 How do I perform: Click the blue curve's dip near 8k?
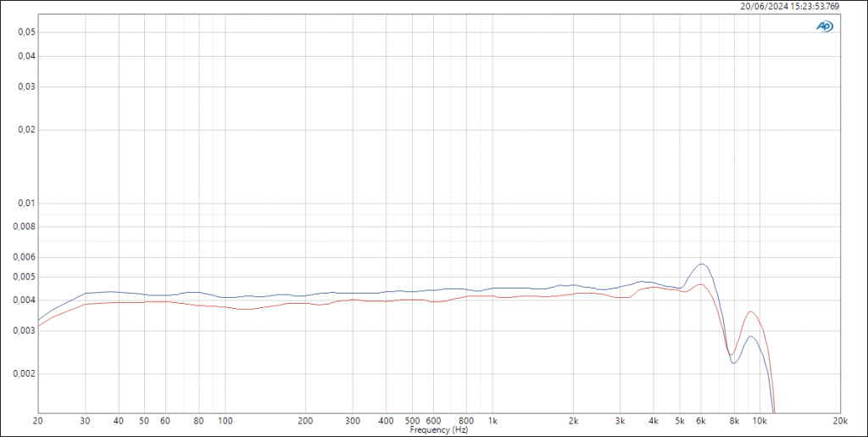point(733,363)
